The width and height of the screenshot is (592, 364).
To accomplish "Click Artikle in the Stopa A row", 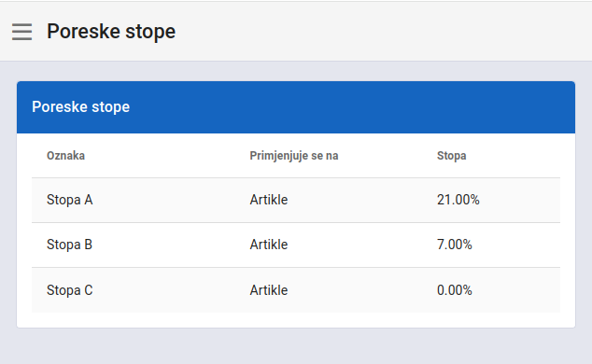I will click(x=268, y=200).
